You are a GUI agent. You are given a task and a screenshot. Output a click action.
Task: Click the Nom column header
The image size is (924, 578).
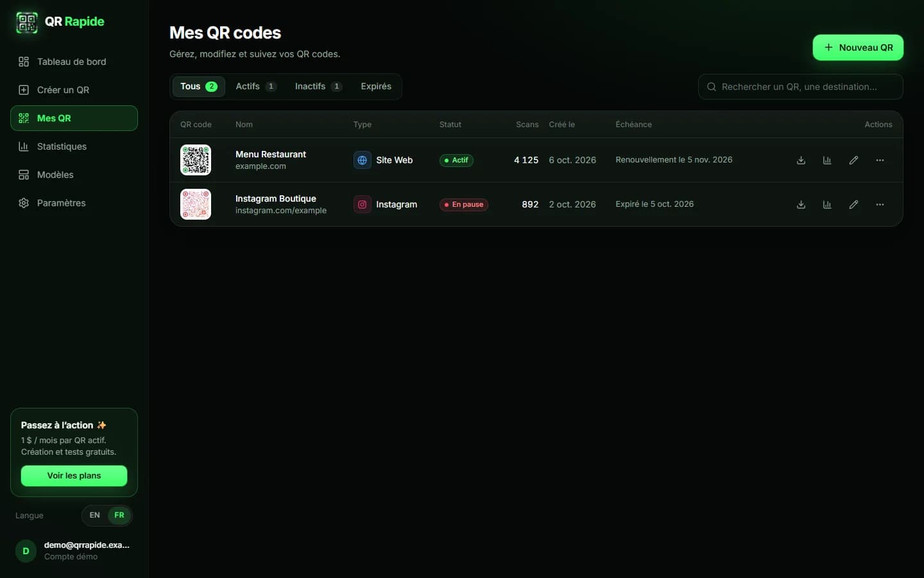click(x=244, y=125)
